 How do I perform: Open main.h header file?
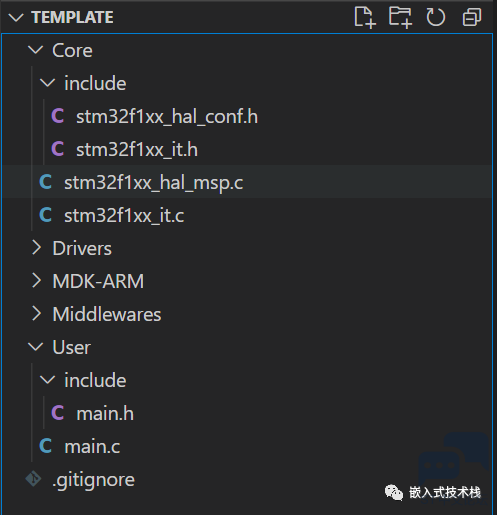(x=247, y=413)
